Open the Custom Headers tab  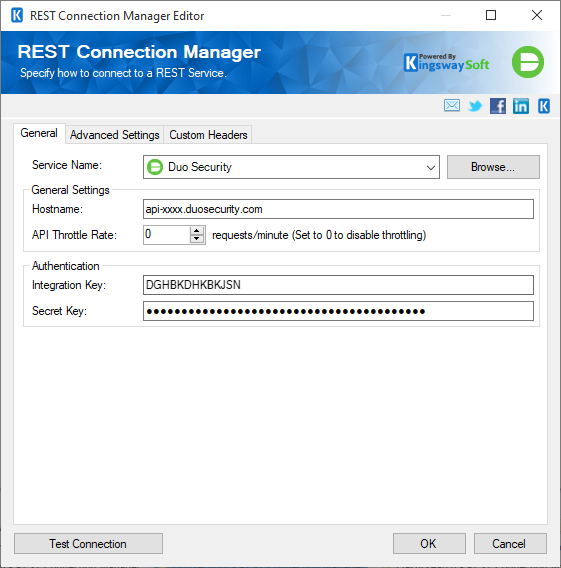208,135
